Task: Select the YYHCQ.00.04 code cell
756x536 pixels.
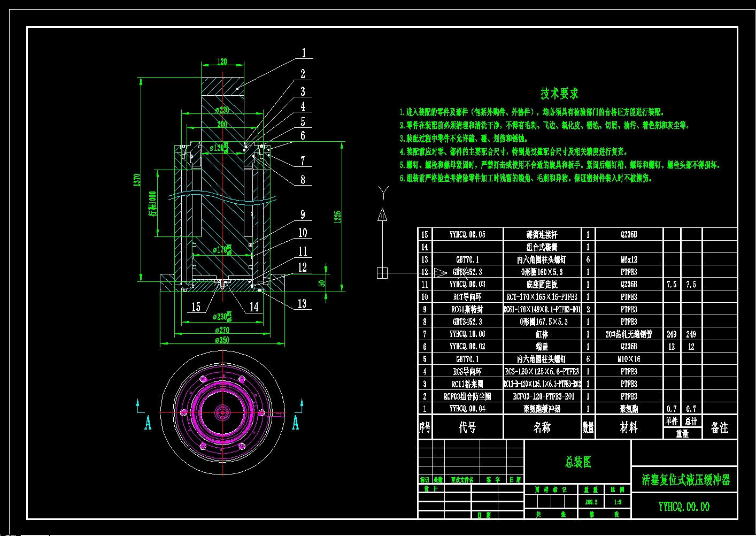Action: coord(467,409)
